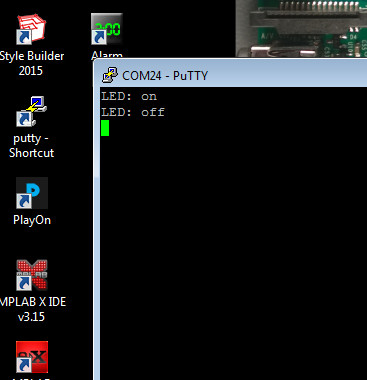
Task: Click the 'LED: on' line in the terminal
Action: tap(129, 96)
